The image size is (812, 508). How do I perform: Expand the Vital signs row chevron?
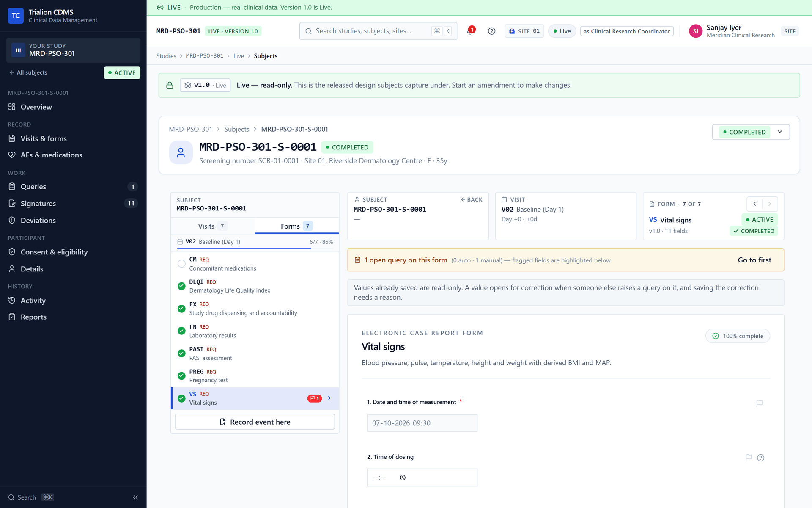(x=329, y=398)
